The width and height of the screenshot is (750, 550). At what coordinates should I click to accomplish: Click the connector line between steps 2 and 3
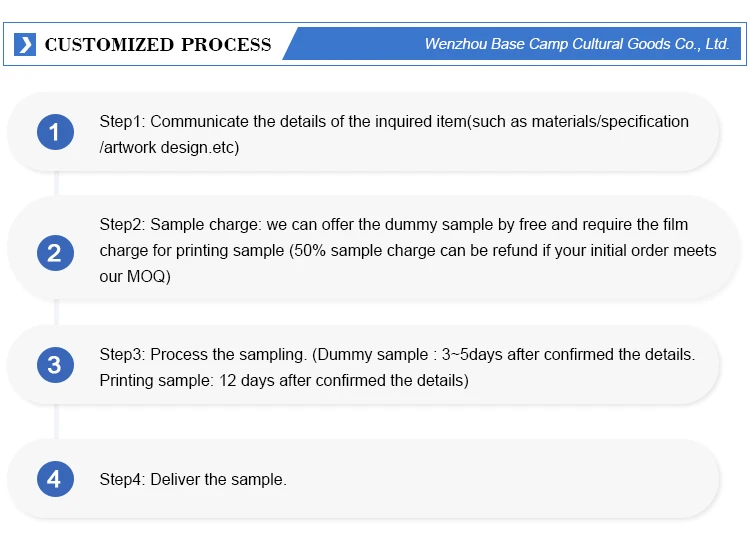pyautogui.click(x=57, y=311)
